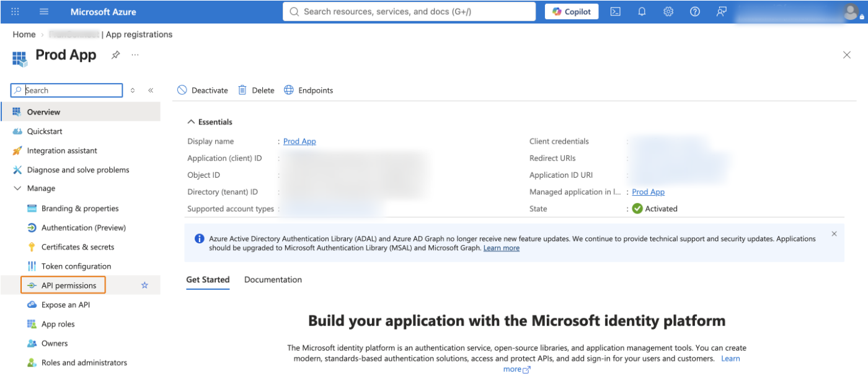This screenshot has height=379, width=868.
Task: Click the App registrations breadcrumb
Action: (139, 35)
